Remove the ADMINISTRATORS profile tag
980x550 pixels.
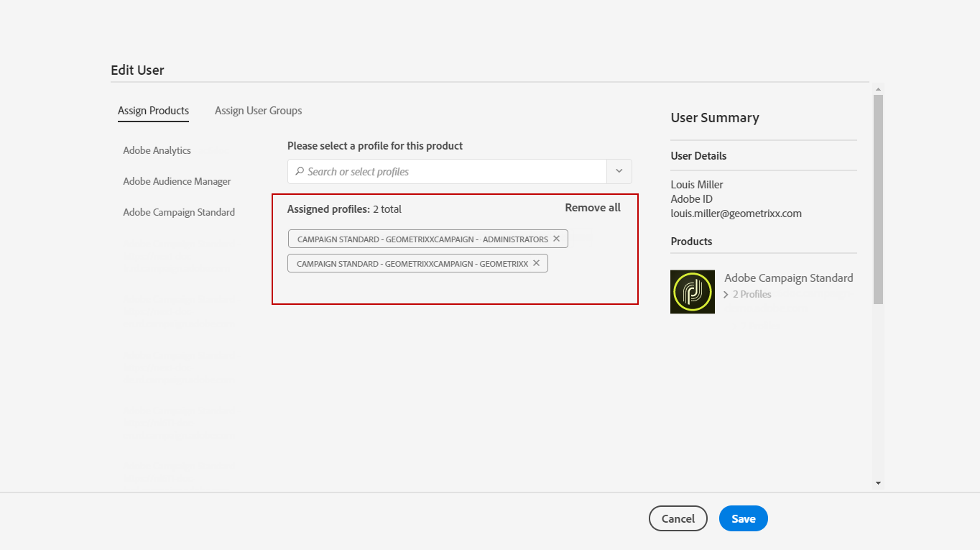[x=556, y=239]
